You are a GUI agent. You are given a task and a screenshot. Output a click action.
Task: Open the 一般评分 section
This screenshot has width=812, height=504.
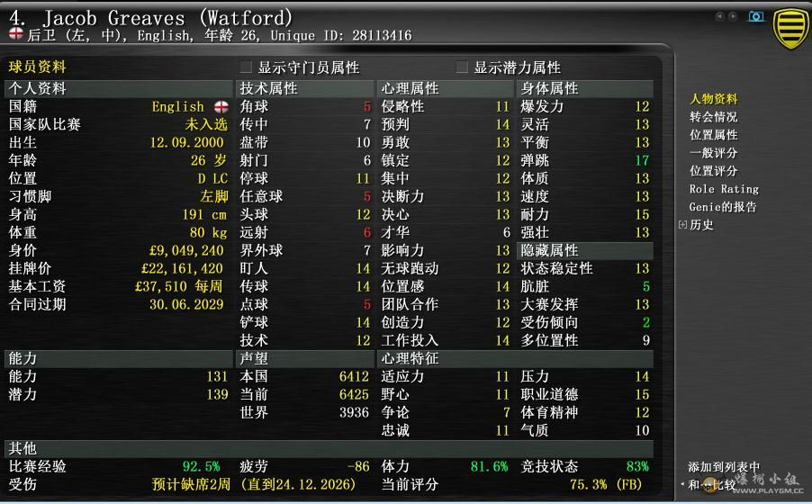713,153
